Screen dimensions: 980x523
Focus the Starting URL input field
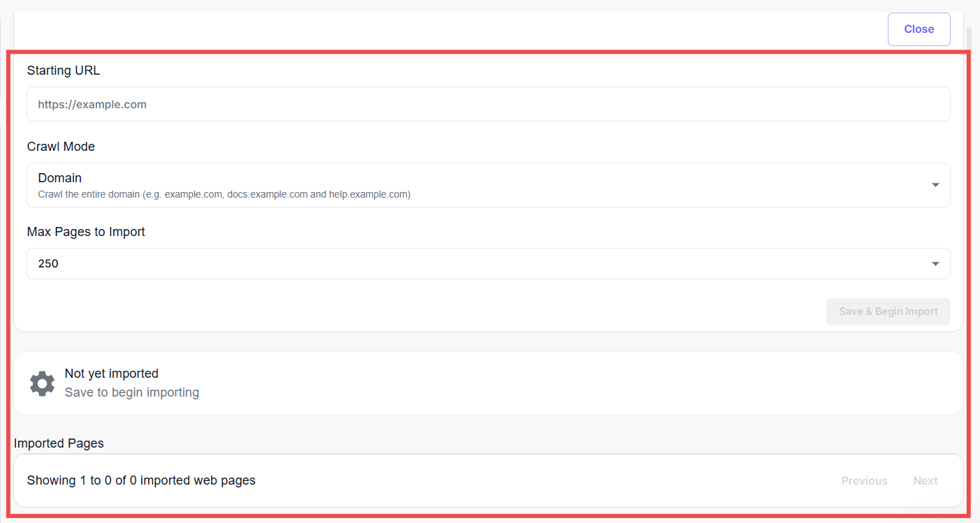[x=488, y=104]
